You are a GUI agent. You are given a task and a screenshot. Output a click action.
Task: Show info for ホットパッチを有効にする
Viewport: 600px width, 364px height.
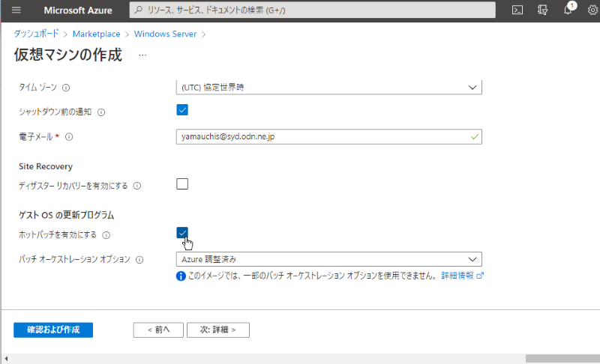click(106, 235)
